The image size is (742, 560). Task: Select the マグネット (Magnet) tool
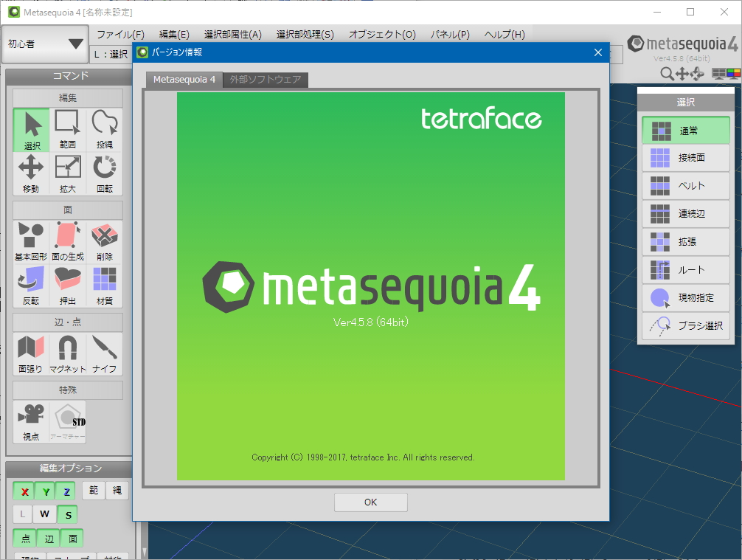pos(67,353)
